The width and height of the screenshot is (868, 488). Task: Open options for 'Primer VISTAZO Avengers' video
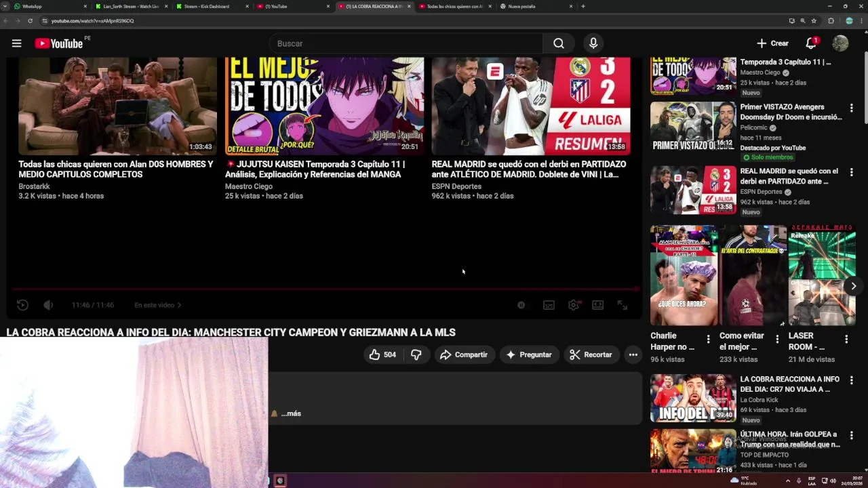tap(851, 108)
